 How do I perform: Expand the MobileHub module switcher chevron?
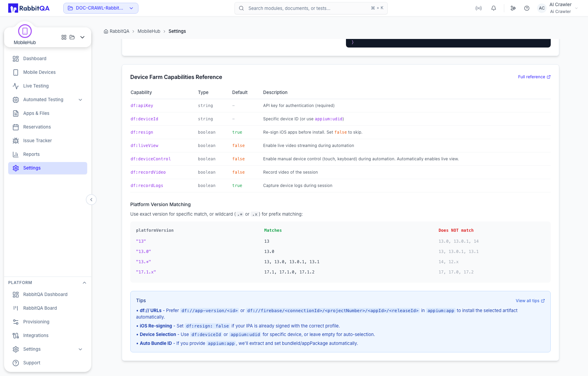82,37
